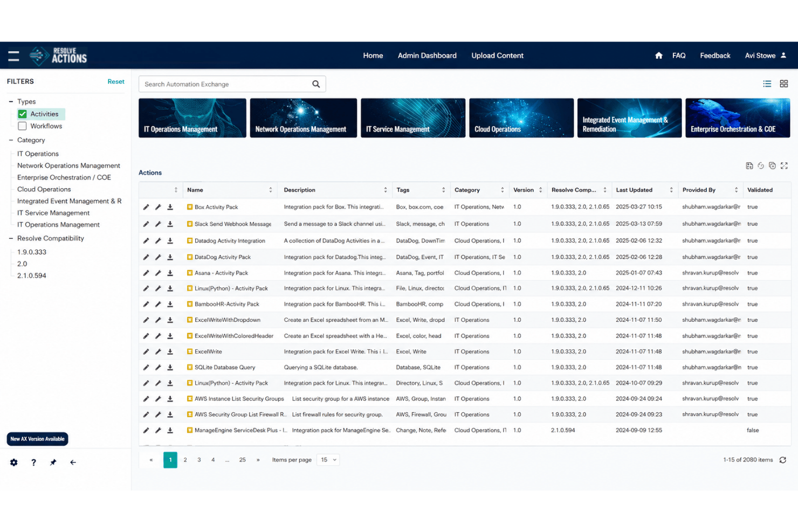Filter by Cloud Operations category
The height and width of the screenshot is (532, 798).
44,189
